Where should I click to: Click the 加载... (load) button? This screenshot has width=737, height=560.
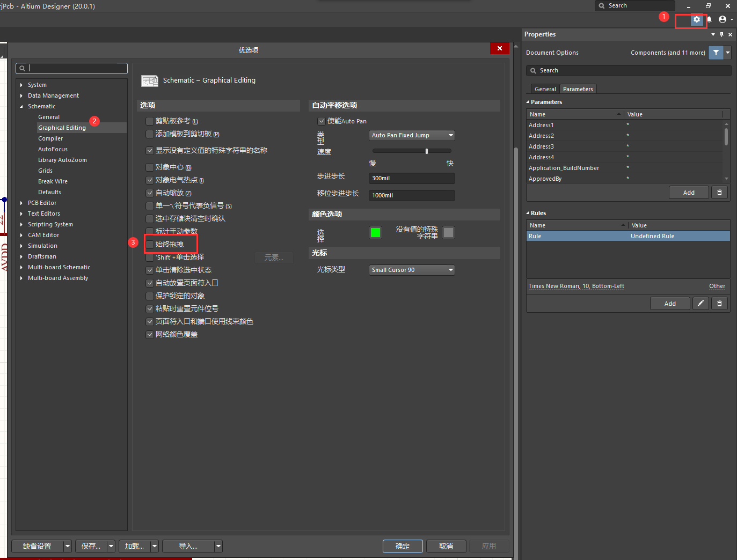pos(135,547)
